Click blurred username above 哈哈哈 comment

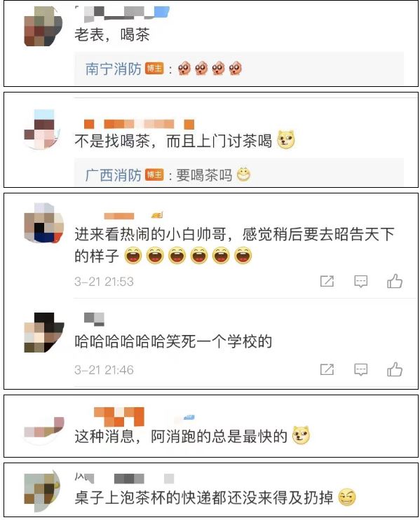(94, 319)
